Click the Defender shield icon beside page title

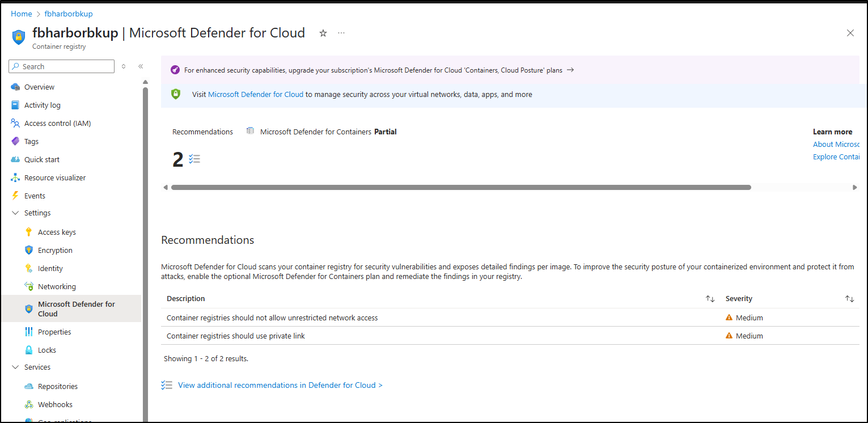[19, 37]
